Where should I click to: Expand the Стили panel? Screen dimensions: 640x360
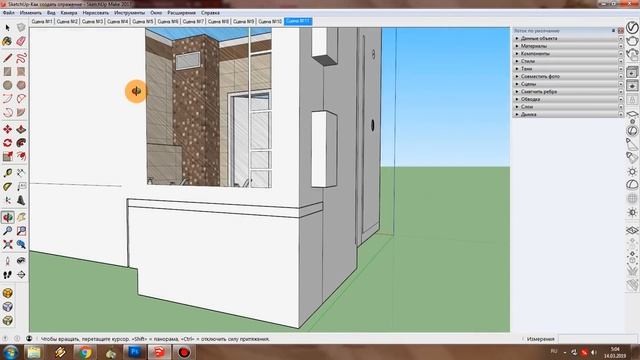tap(567, 61)
